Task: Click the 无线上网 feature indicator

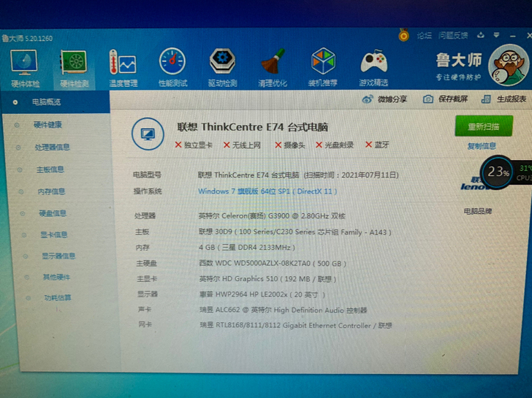Action: 242,145
